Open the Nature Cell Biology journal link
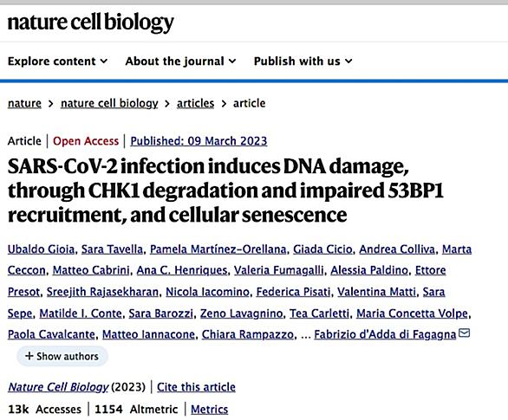 point(58,387)
